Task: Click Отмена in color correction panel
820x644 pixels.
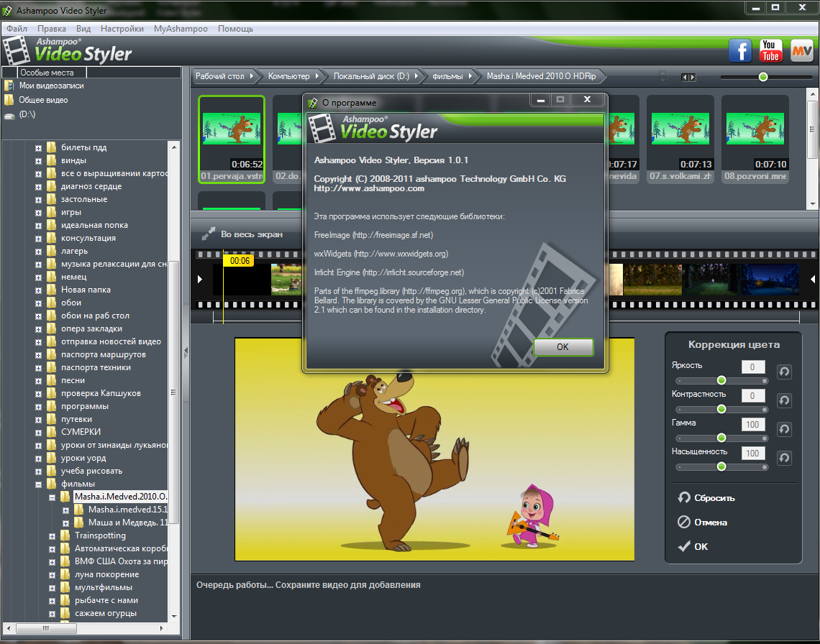Action: 702,522
